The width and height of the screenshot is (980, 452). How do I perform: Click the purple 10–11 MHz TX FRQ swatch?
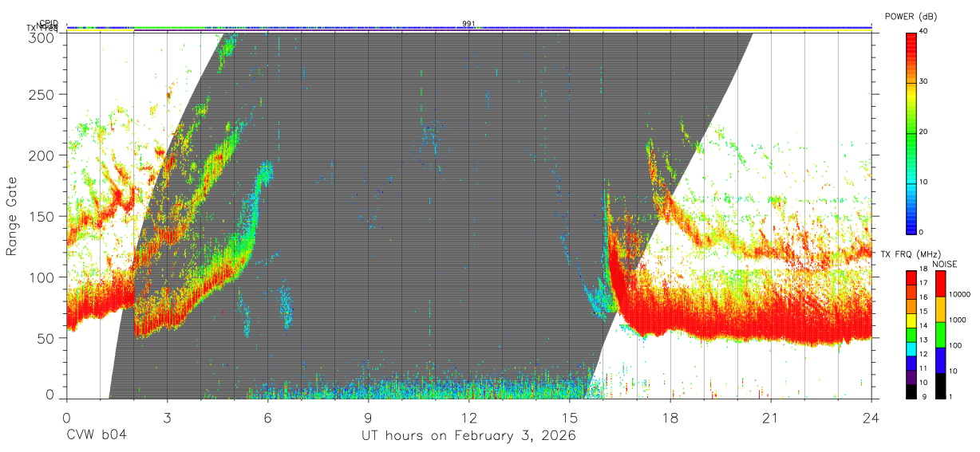pyautogui.click(x=911, y=377)
